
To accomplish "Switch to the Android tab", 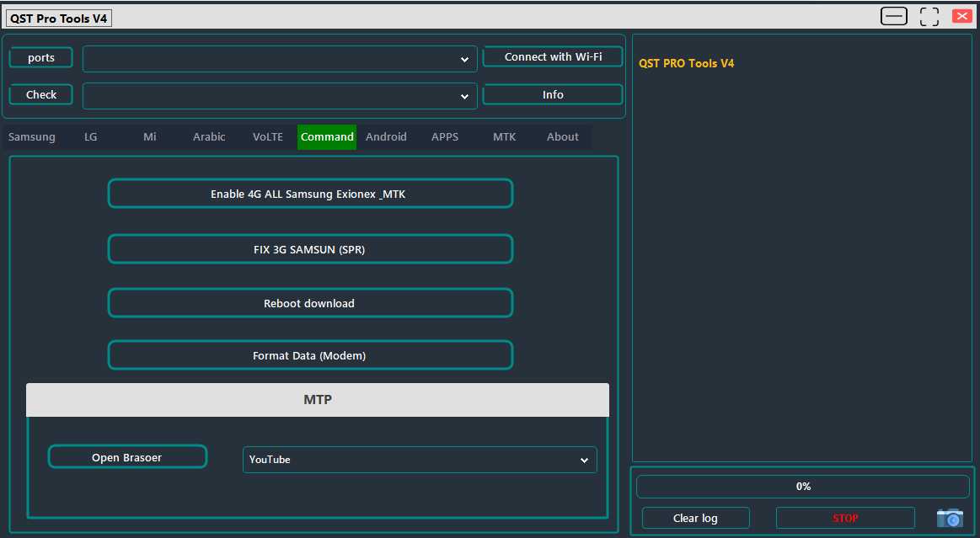I will (386, 136).
